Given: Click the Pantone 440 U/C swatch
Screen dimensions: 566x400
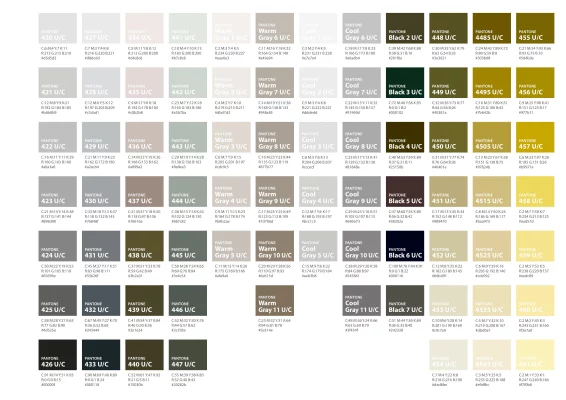Looking at the screenshot, I should 144,355.
